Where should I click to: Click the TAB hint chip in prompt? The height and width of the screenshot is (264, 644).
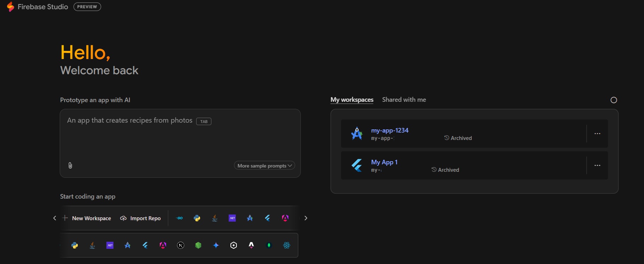[204, 121]
